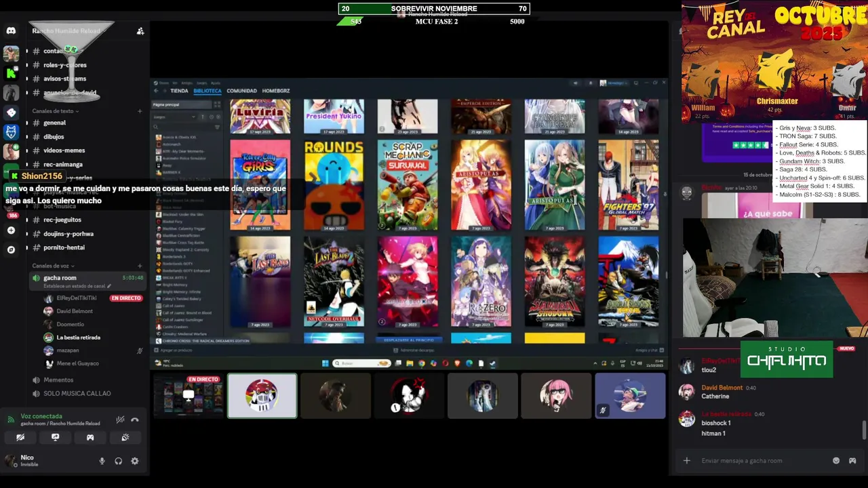Open Discord user settings gear
This screenshot has height=488, width=868.
[135, 461]
